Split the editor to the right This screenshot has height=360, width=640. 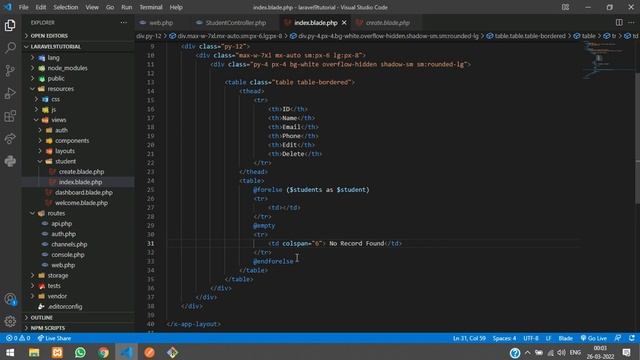pos(619,23)
